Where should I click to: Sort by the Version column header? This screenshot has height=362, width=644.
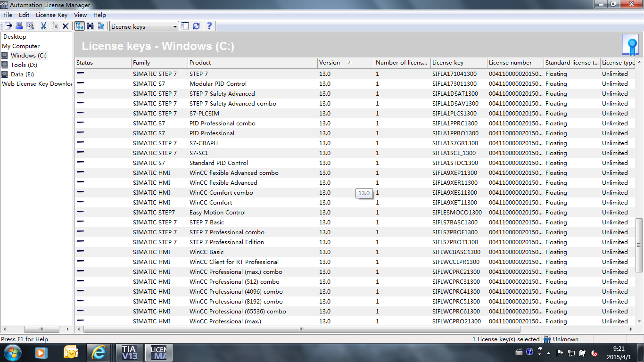point(346,63)
